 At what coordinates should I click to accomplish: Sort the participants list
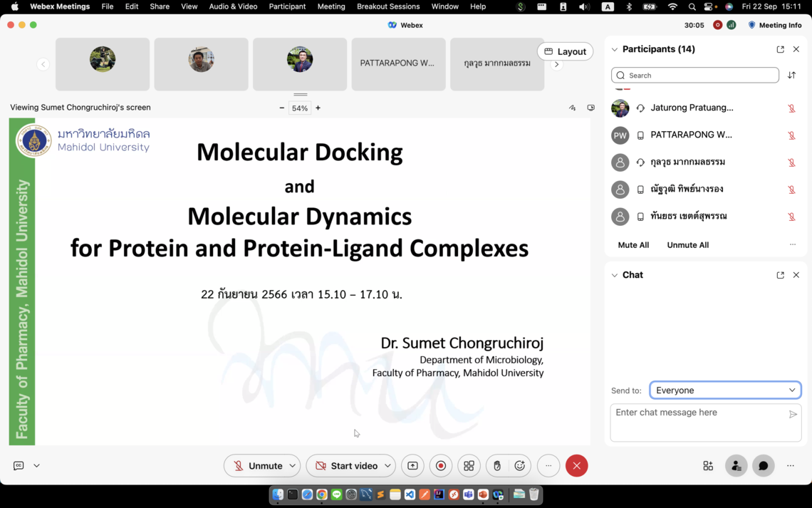click(x=791, y=76)
